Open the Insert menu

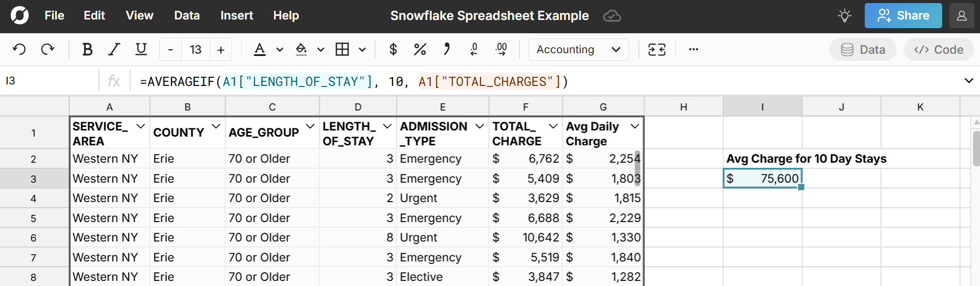click(237, 16)
